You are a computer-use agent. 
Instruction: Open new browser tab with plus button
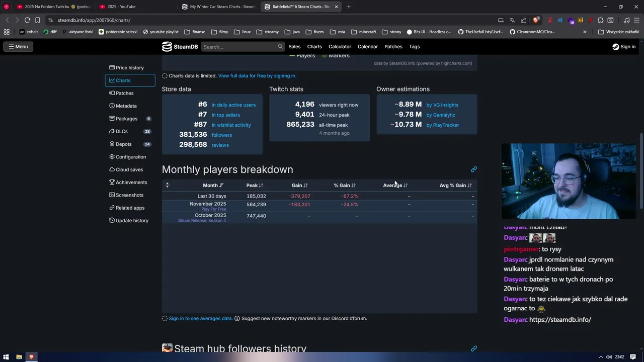tap(349, 7)
